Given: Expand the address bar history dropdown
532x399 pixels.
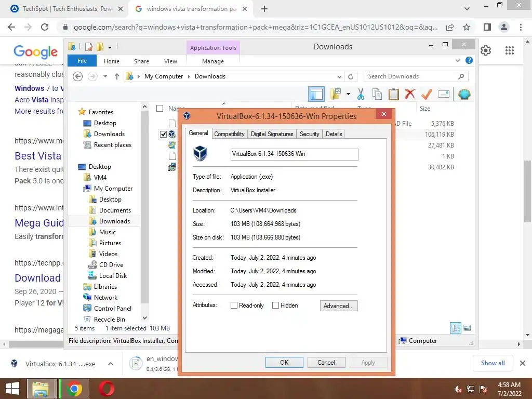Looking at the screenshot, I should (339, 76).
